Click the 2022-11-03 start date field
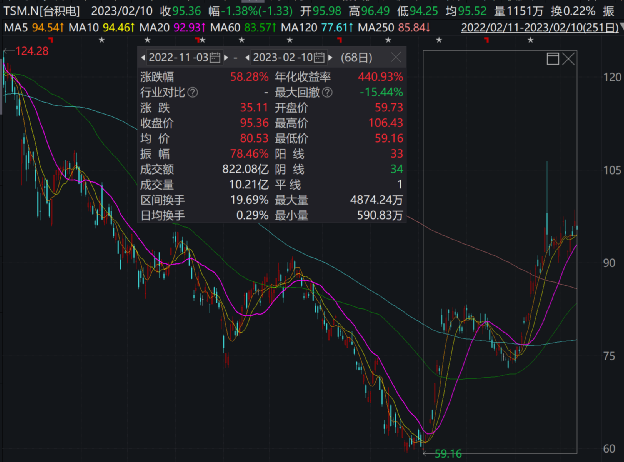 (179, 58)
